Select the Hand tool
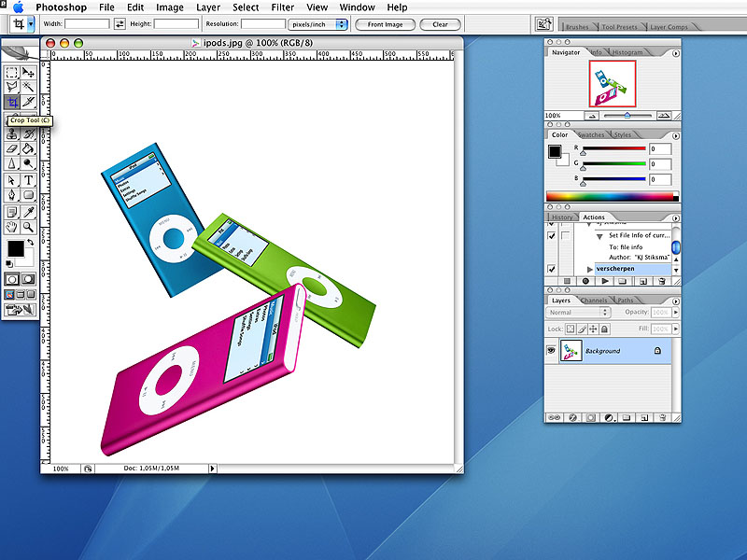The width and height of the screenshot is (747, 560). (x=12, y=227)
